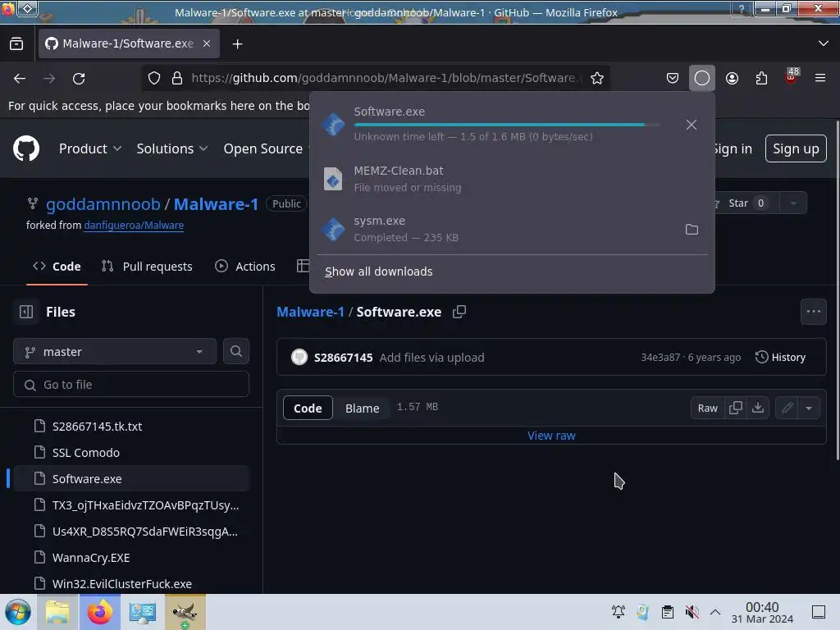This screenshot has height=630, width=840.
Task: Expand the Star lists dropdown arrow
Action: pyautogui.click(x=793, y=203)
